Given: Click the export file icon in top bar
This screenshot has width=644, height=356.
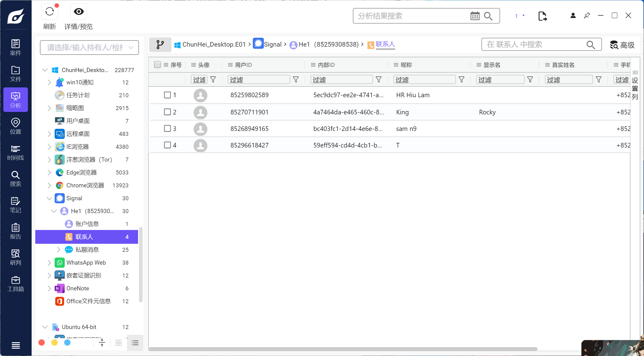Looking at the screenshot, I should point(542,16).
